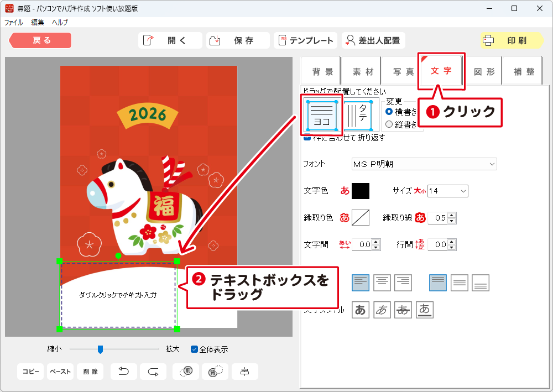Send object to back (背) icon
553x392 pixels.
point(215,372)
